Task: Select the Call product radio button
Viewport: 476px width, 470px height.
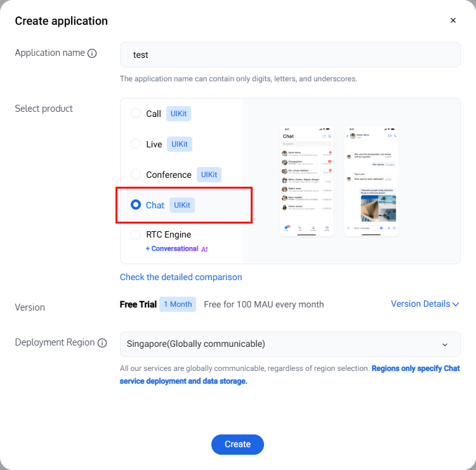Action: [136, 113]
